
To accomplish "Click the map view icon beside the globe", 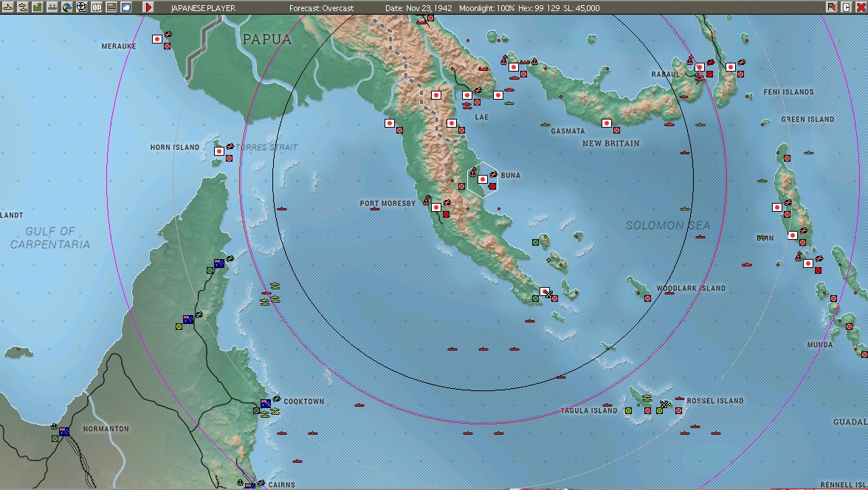I will tap(82, 7).
